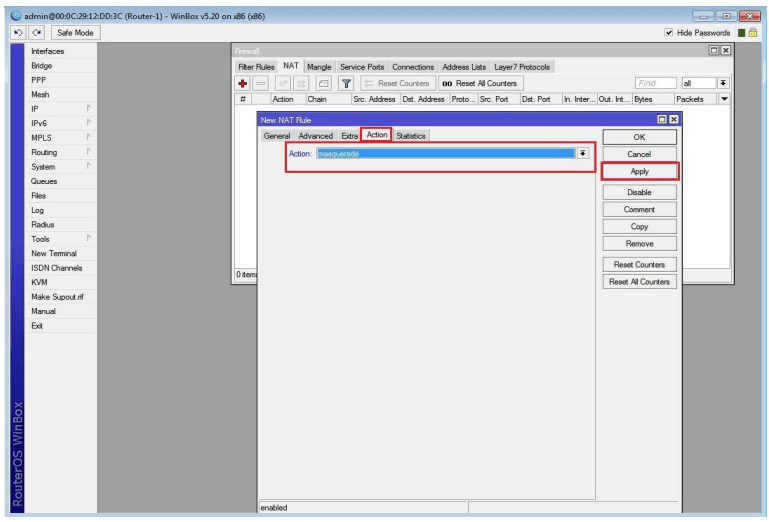769x522 pixels.
Task: Toggle the Hide Passwords checkbox
Action: pyautogui.click(x=668, y=33)
